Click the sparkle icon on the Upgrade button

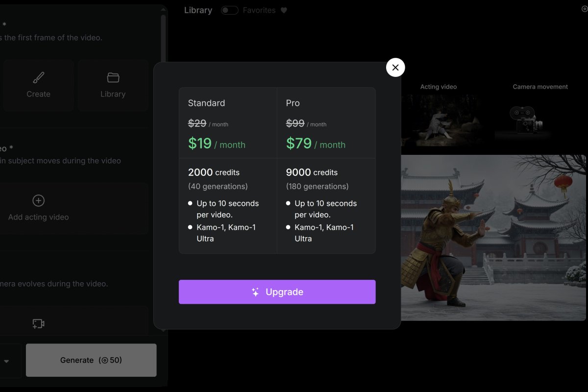tap(254, 292)
